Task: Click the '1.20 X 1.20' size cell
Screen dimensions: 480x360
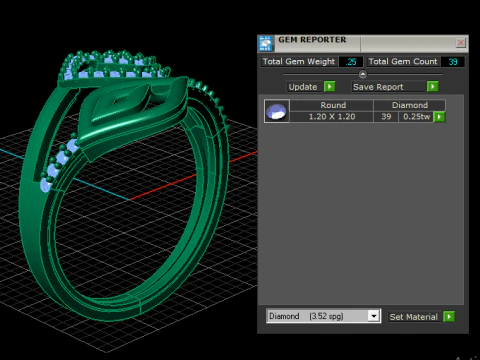Action: [332, 117]
